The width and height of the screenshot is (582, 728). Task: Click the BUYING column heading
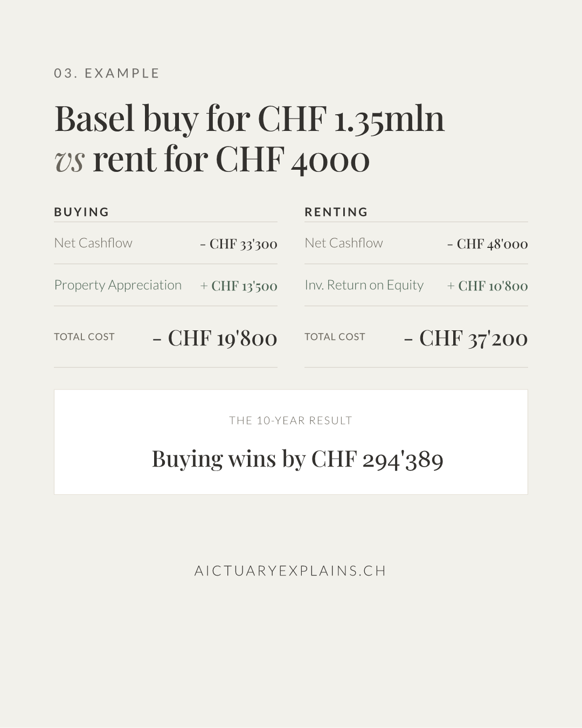coord(82,212)
